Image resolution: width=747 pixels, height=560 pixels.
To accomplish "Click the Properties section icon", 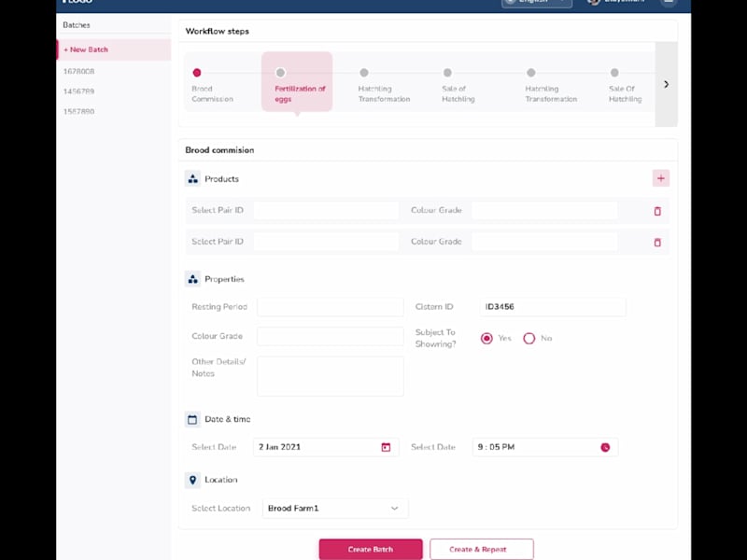I will tap(193, 278).
